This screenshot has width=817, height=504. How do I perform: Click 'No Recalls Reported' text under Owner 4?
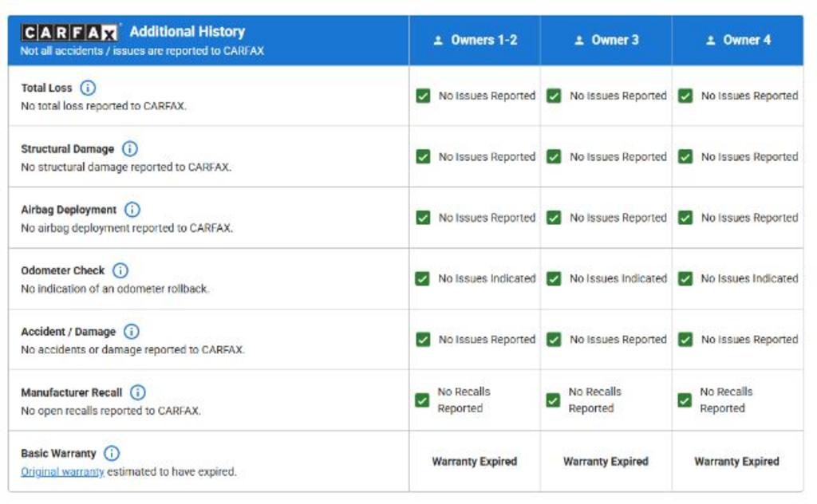click(726, 400)
